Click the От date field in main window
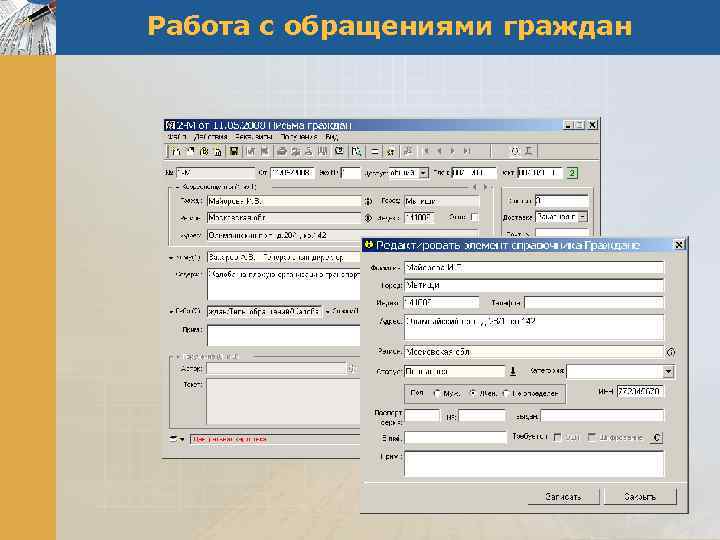The height and width of the screenshot is (540, 720). click(292, 173)
